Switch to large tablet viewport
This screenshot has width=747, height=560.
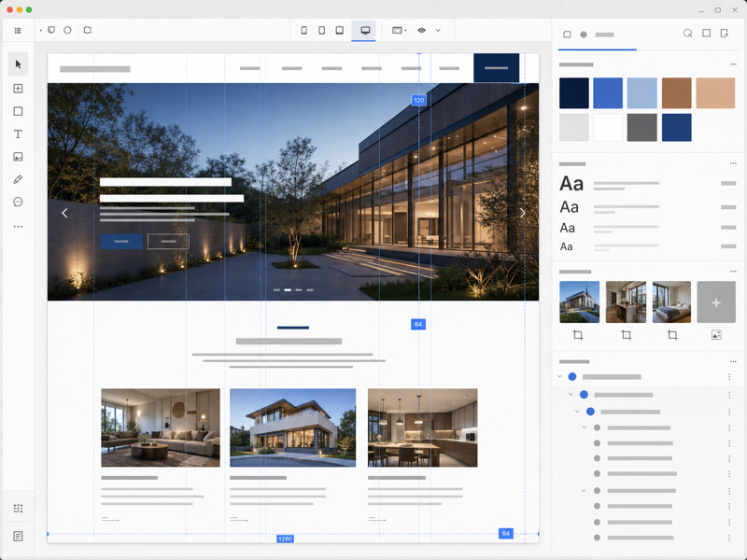click(339, 31)
